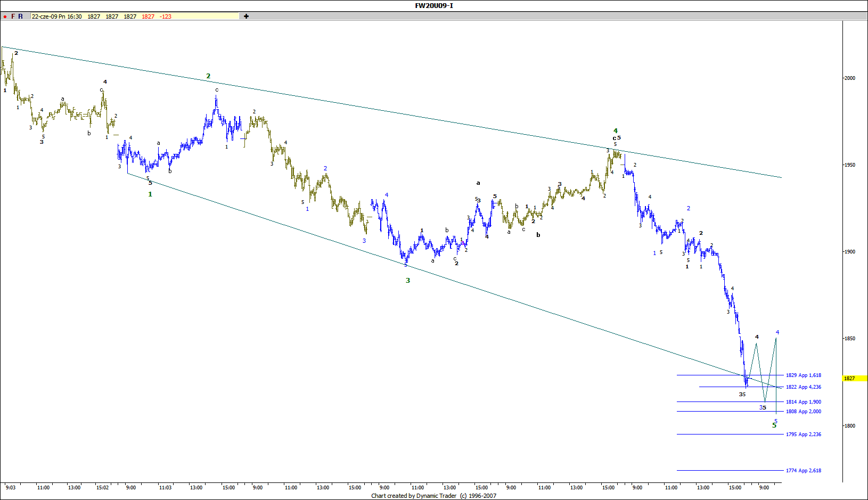Click the 11:03 time axis label
The image size is (868, 500).
tap(165, 488)
